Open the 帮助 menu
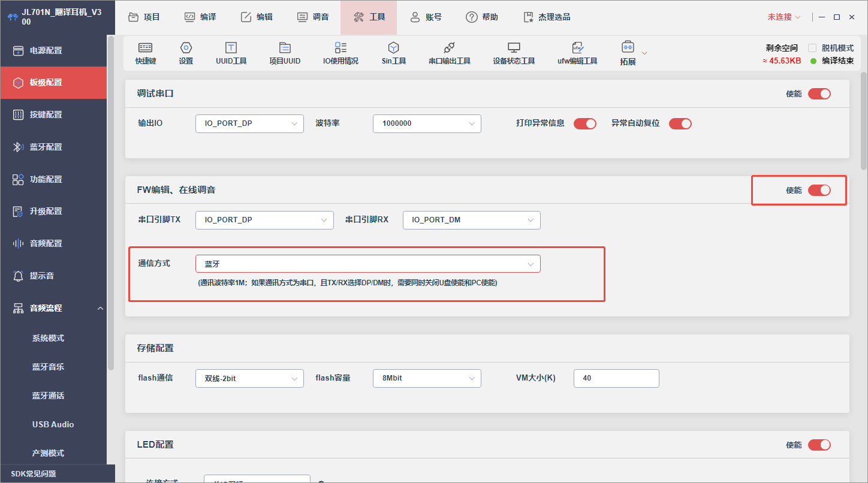868x483 pixels. click(x=482, y=17)
